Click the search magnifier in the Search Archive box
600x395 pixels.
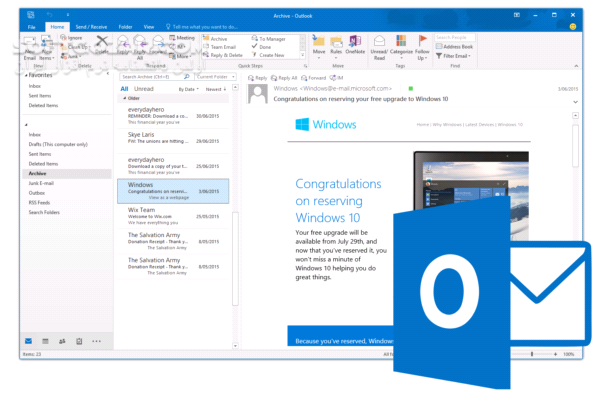(x=187, y=77)
